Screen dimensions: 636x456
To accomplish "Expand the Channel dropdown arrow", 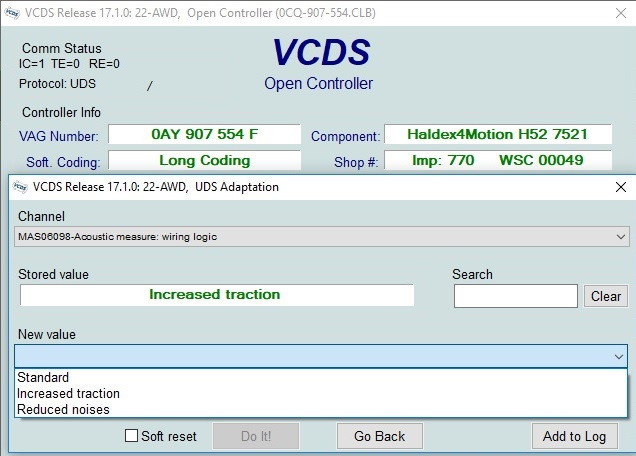I will click(x=621, y=237).
